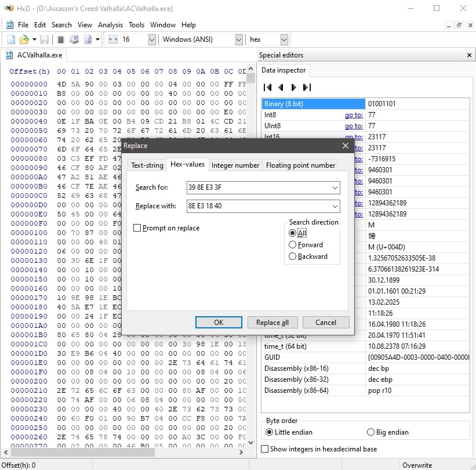
Task: Close the Replace dialog with X
Action: coord(346,146)
